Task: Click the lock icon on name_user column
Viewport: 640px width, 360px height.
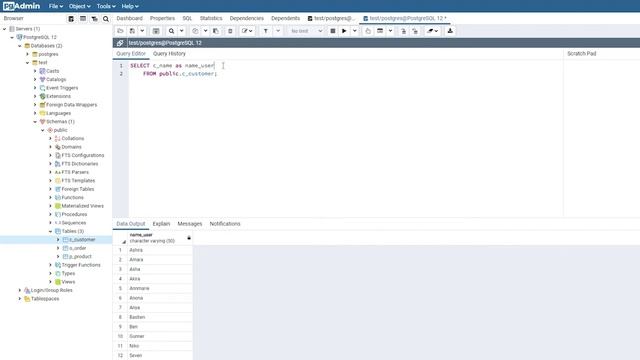Action: click(x=189, y=238)
